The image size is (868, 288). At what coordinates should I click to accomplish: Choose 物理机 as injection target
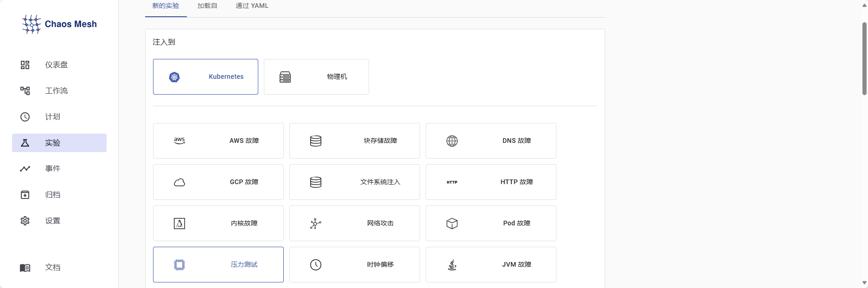click(x=316, y=77)
